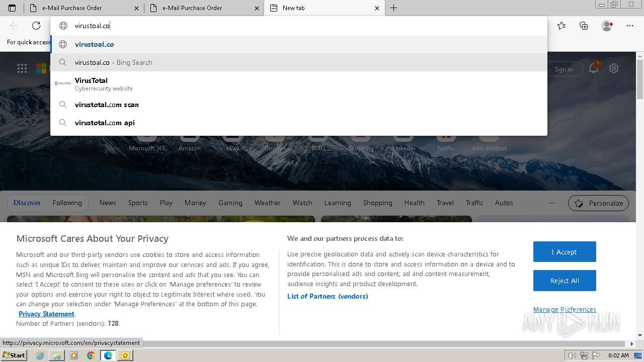Open the Health category
The image size is (644, 362).
pos(415,203)
